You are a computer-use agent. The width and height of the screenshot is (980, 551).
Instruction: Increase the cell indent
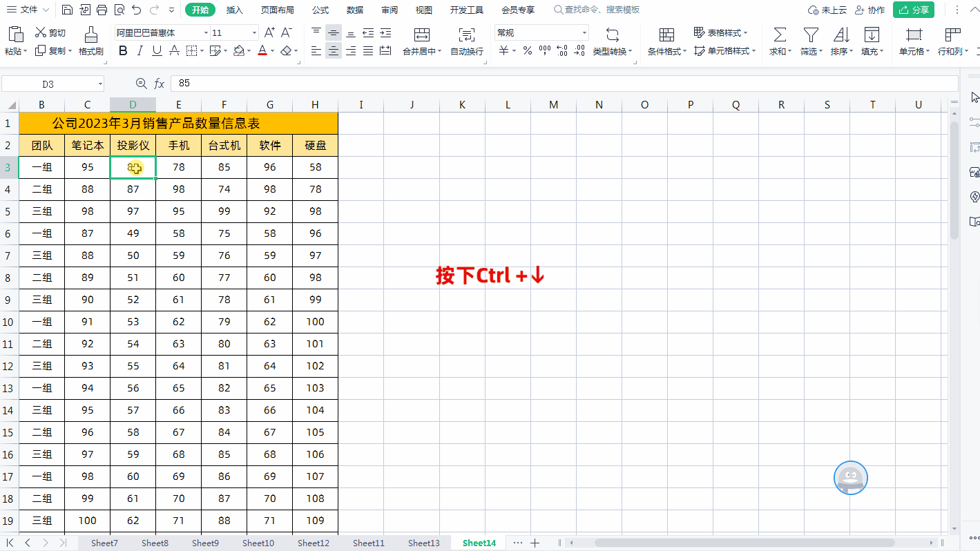[385, 32]
